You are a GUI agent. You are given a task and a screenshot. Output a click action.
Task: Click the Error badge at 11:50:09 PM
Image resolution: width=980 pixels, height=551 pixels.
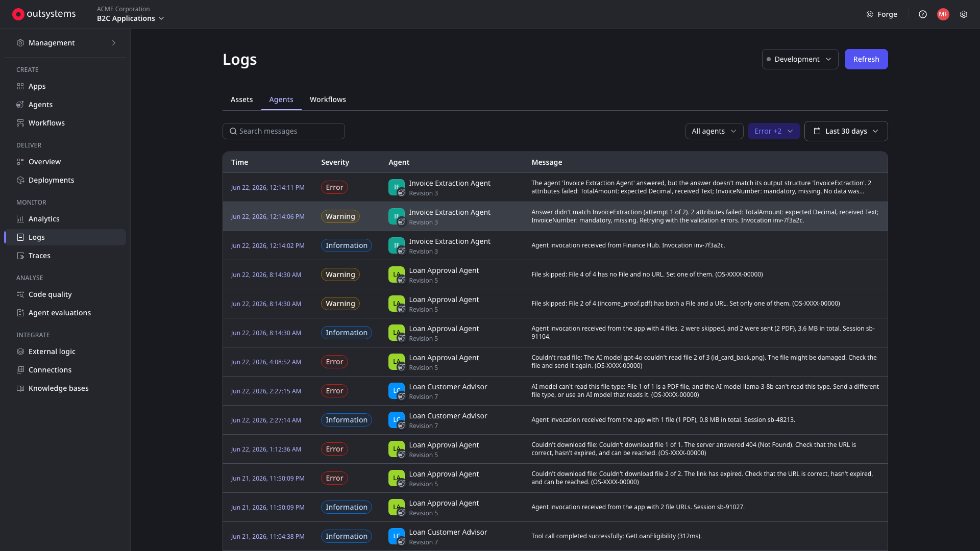coord(334,478)
